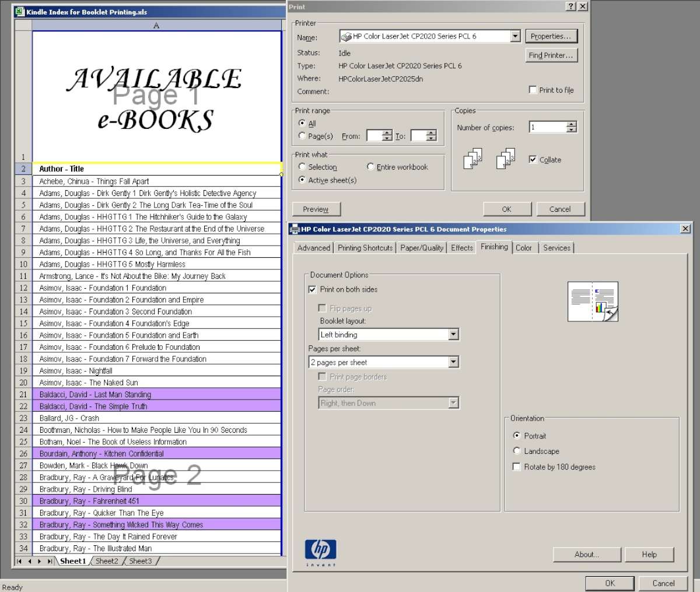Image resolution: width=700 pixels, height=592 pixels.
Task: Click the 'Bradbury, Ray - Fahrenheit 451' cell
Action: [x=156, y=500]
